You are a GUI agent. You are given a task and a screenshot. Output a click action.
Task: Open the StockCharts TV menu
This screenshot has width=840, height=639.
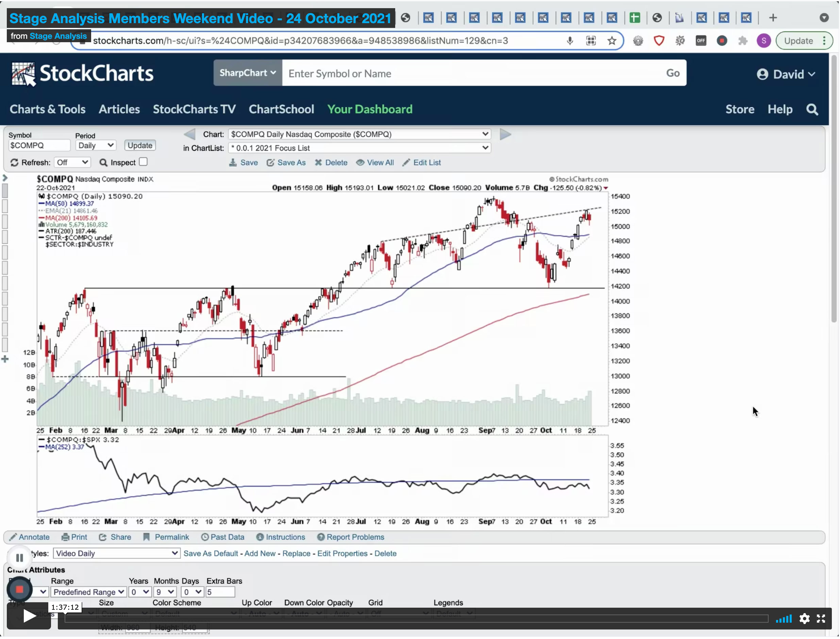click(x=194, y=110)
